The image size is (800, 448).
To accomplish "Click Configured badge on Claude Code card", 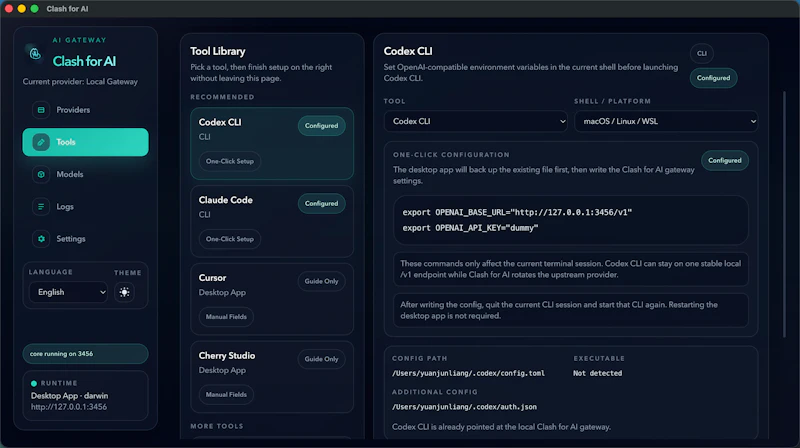I will (x=321, y=203).
